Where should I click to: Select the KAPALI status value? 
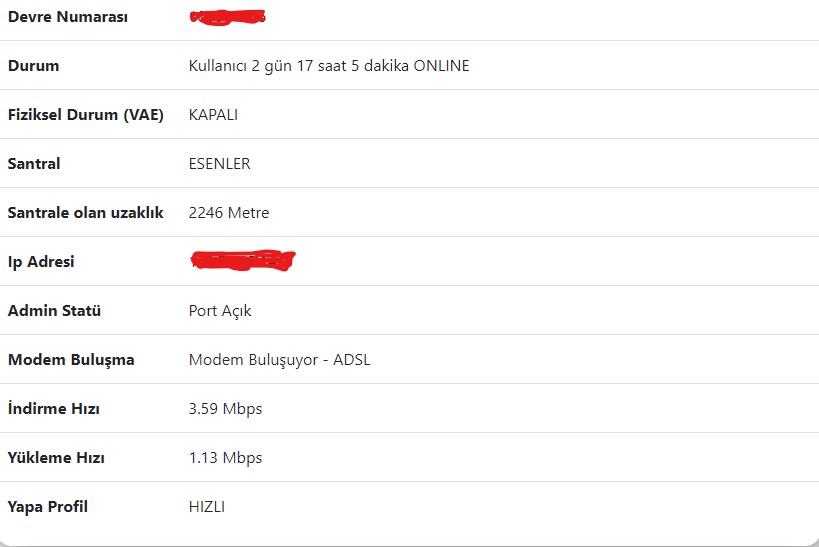pyautogui.click(x=213, y=115)
